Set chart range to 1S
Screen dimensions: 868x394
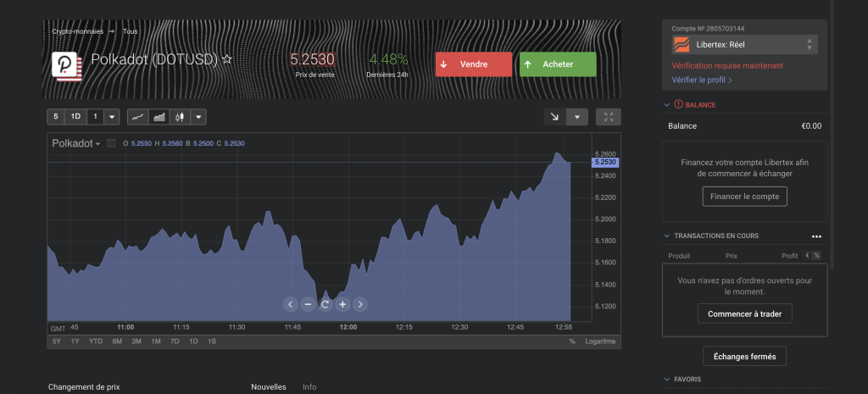(211, 341)
